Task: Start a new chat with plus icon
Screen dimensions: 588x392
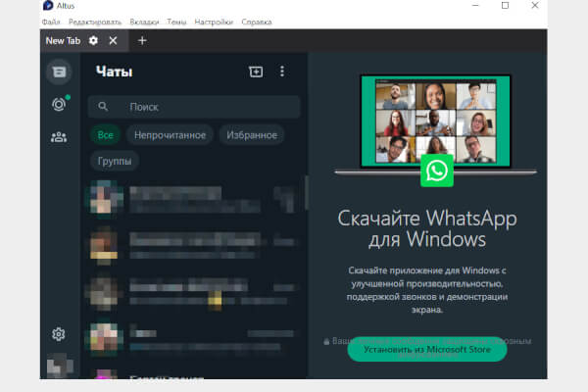Action: click(x=256, y=72)
